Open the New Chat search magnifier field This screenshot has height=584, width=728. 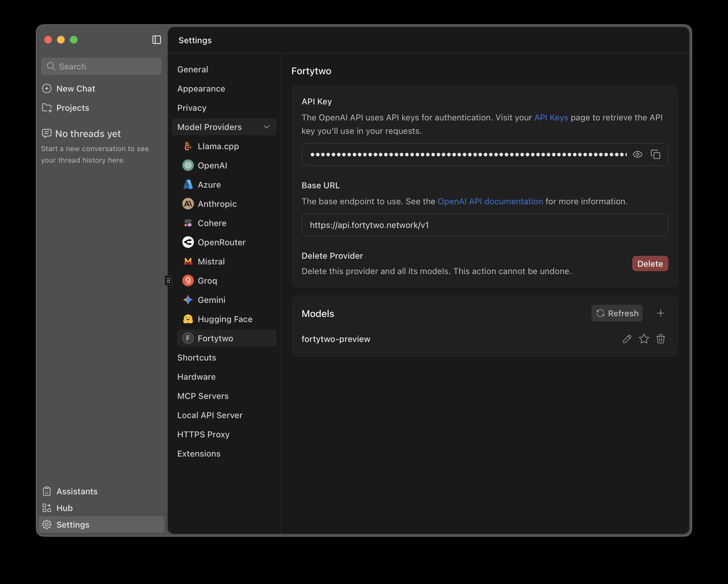click(101, 66)
